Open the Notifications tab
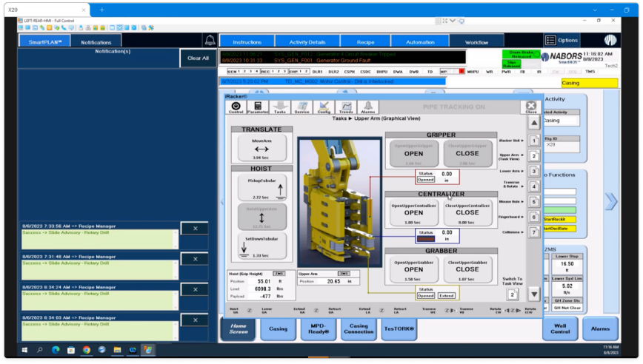 click(x=96, y=41)
